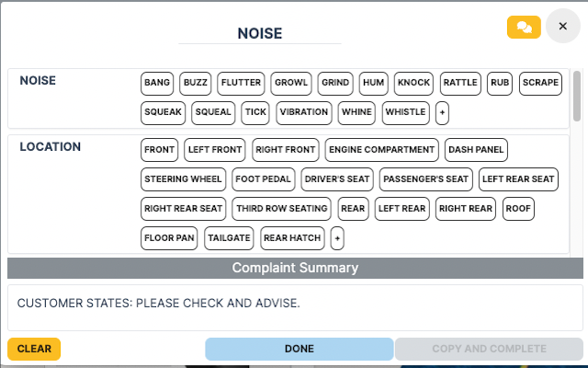Toggle the WHISTLE noise option
Viewport: 588px width, 368px height.
(405, 112)
